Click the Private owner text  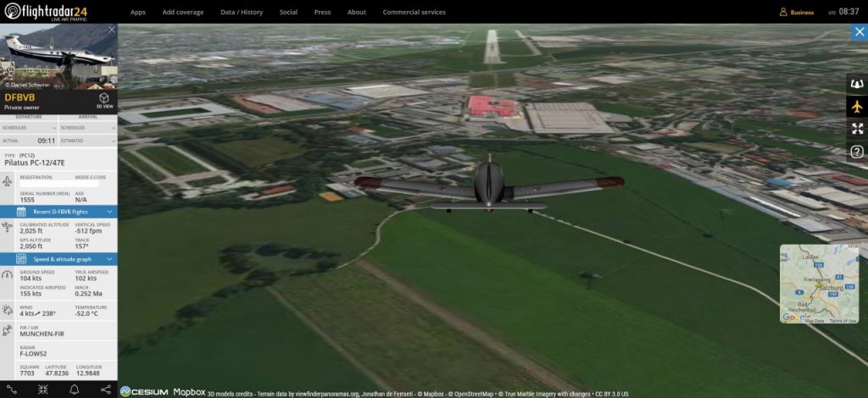[x=20, y=108]
